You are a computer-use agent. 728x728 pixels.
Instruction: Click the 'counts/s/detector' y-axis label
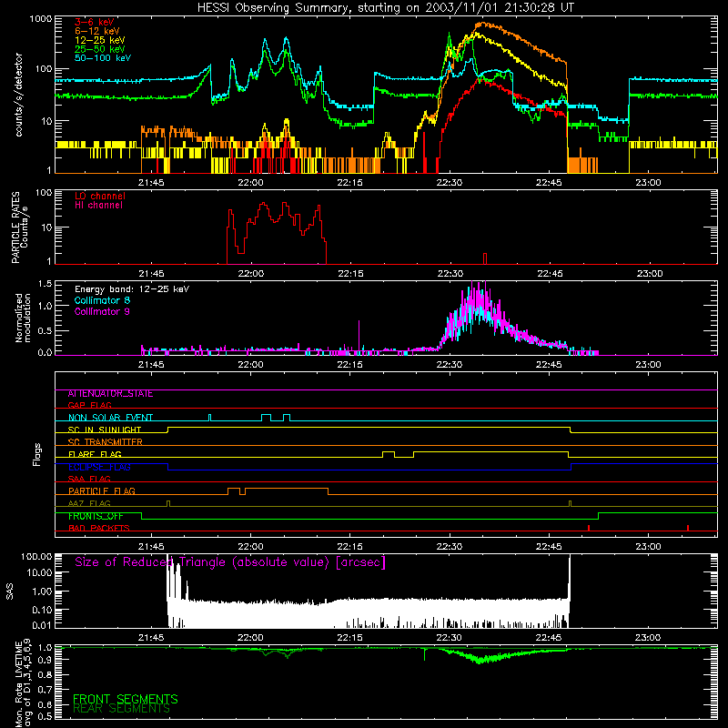(x=18, y=95)
